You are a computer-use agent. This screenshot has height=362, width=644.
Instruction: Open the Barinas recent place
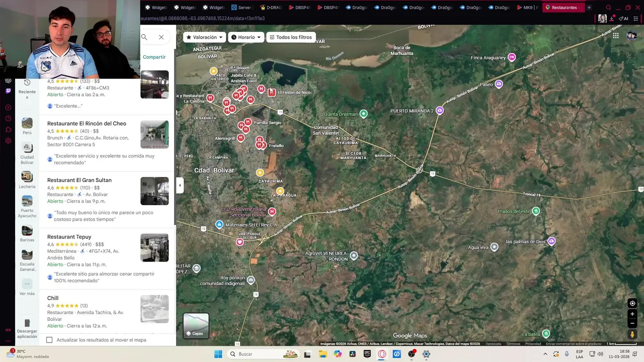coord(27,230)
